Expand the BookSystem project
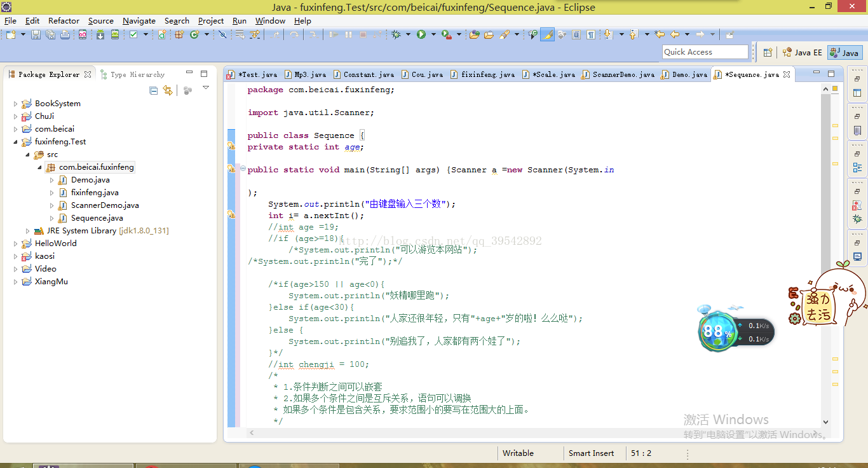This screenshot has width=868, height=468. pos(16,104)
